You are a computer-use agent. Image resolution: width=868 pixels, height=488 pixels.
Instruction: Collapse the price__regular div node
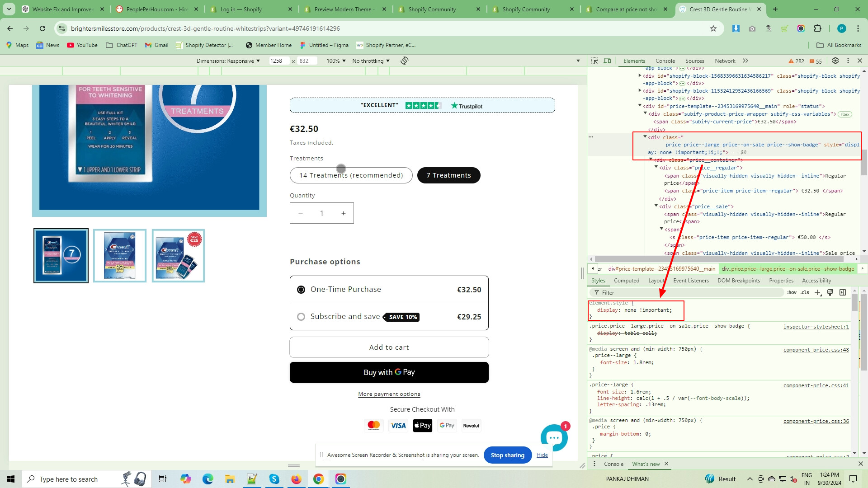pyautogui.click(x=656, y=168)
